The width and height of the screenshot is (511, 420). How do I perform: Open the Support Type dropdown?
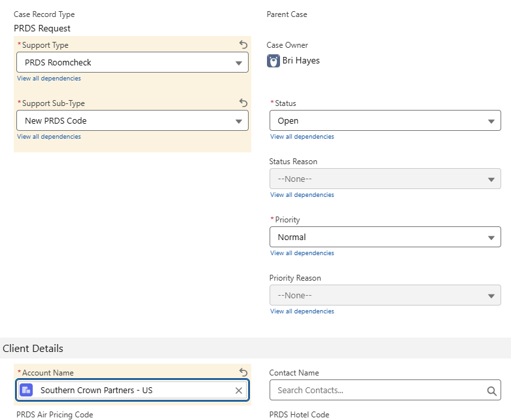click(x=132, y=63)
